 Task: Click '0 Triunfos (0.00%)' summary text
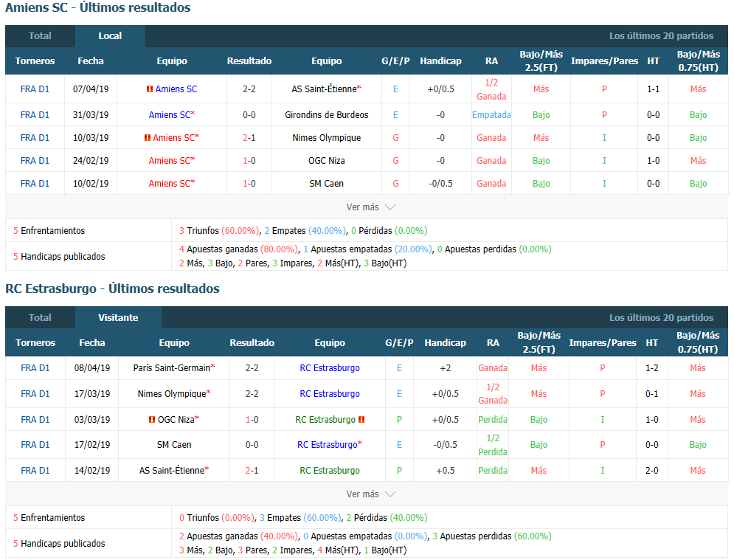tap(217, 518)
